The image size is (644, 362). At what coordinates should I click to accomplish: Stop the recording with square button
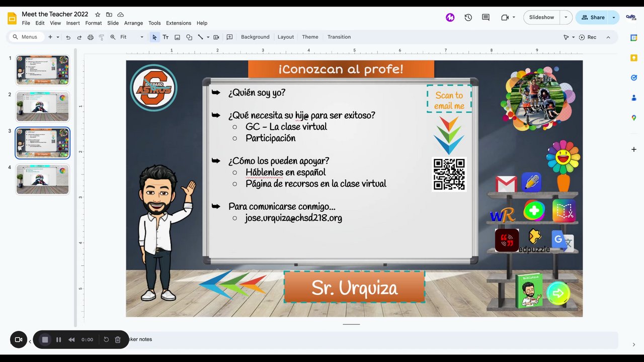pos(45,340)
